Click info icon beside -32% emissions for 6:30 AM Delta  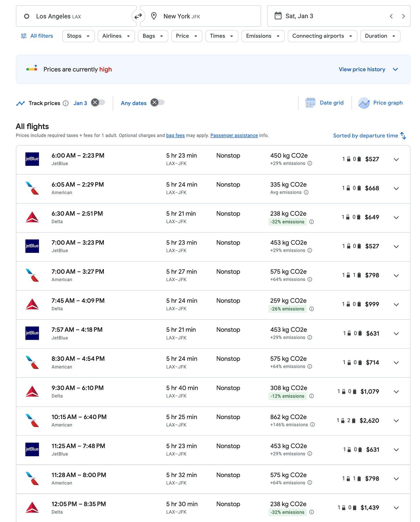(x=312, y=222)
